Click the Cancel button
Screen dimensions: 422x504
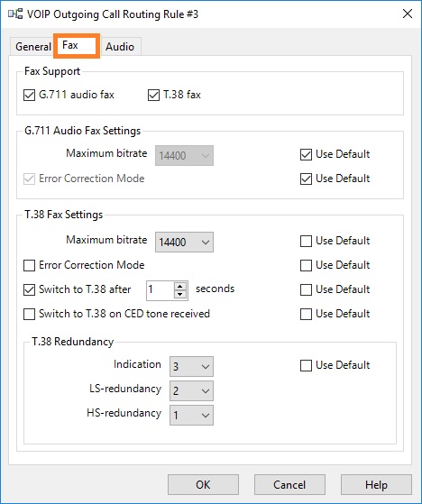(289, 485)
